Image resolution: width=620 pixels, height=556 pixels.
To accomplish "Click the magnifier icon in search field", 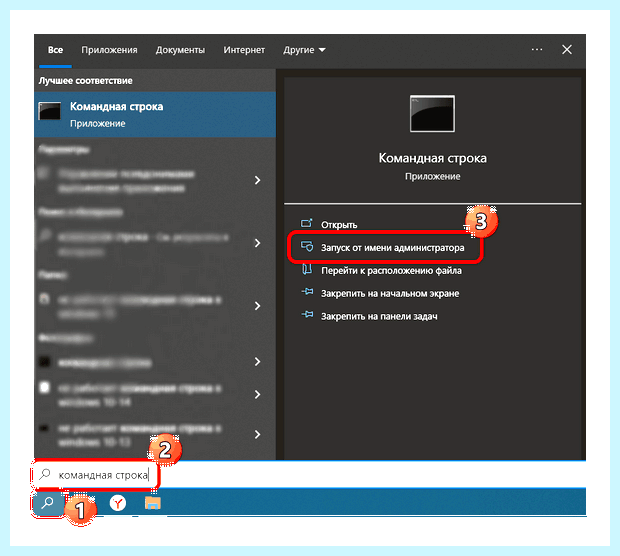I will (45, 474).
